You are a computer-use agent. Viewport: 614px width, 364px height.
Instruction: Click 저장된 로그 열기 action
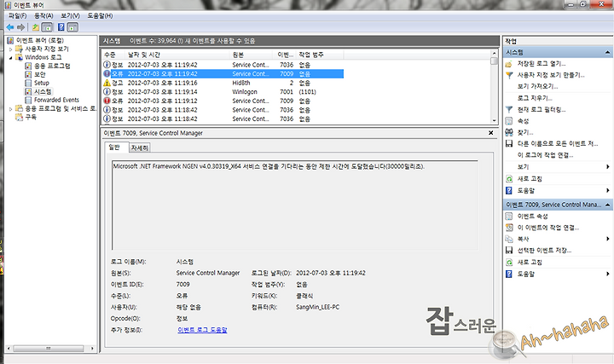pos(542,64)
